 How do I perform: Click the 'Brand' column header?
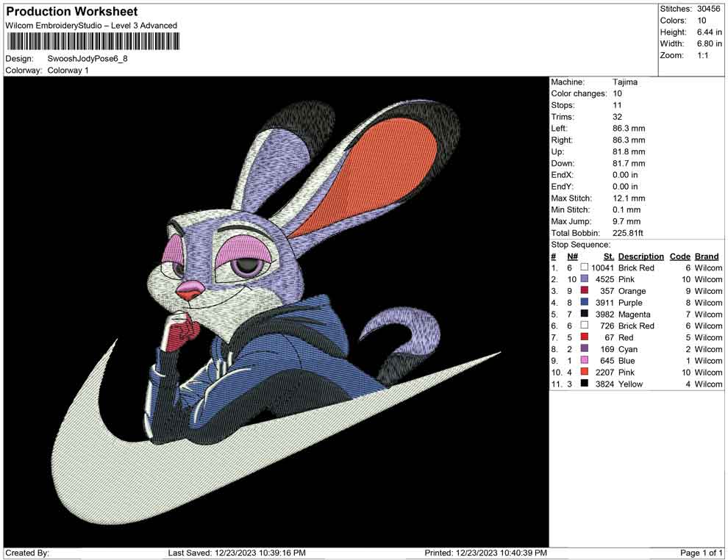point(707,256)
